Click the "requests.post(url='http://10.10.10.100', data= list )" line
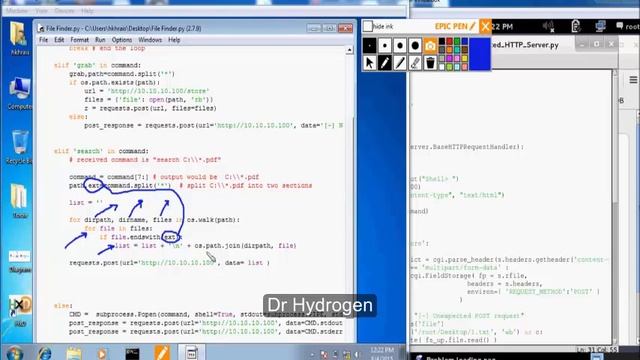The image size is (640, 360). (x=169, y=263)
